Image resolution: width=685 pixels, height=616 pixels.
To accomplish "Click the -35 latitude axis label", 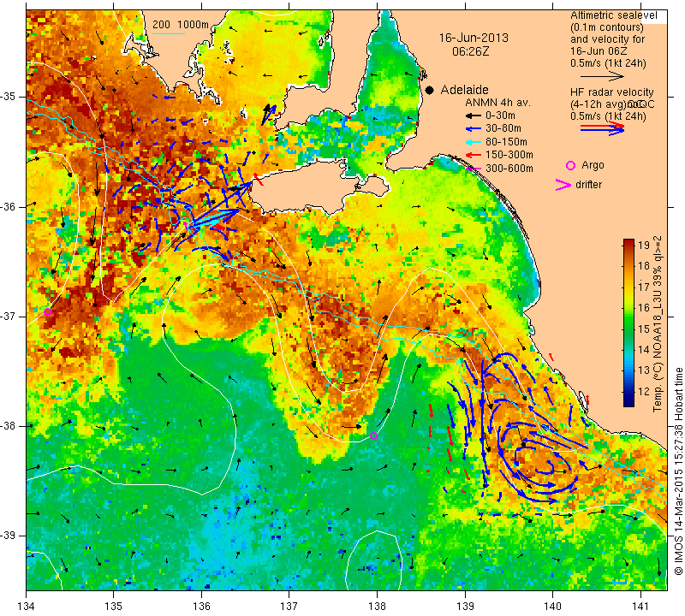I will 9,96.
